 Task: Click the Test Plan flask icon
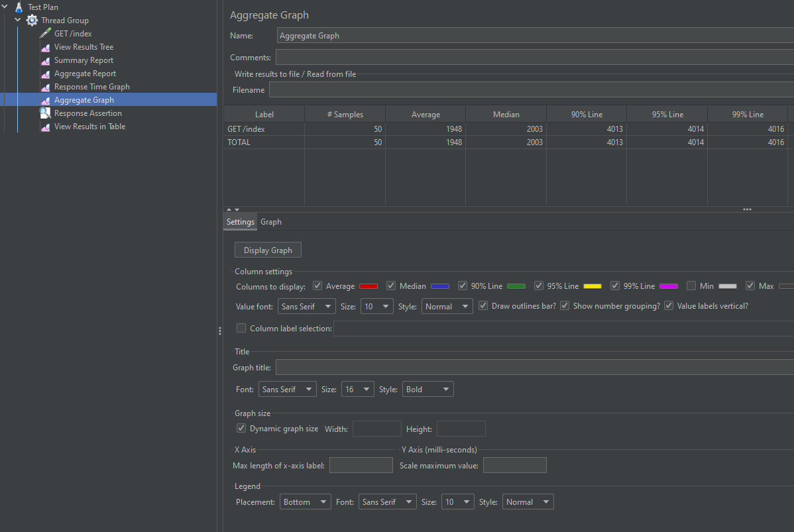(x=19, y=7)
